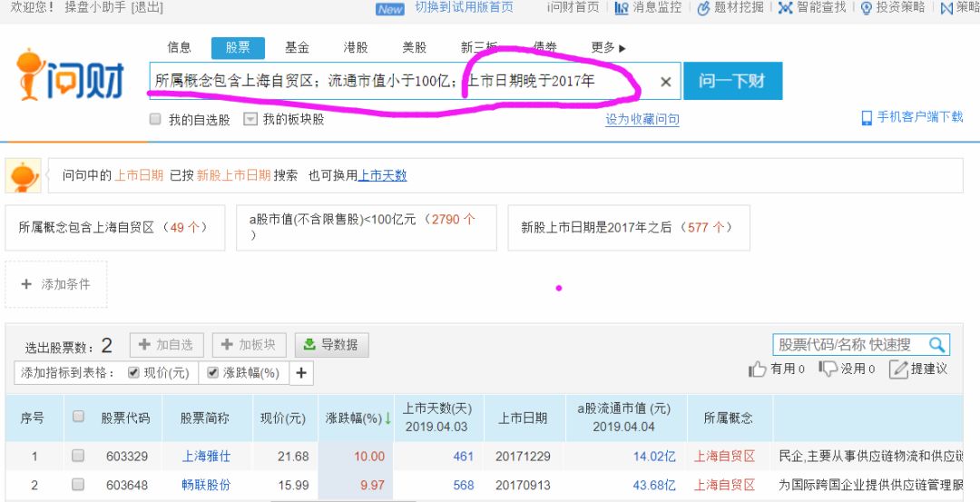Click stock code 603329
The height and width of the screenshot is (502, 980).
click(127, 457)
